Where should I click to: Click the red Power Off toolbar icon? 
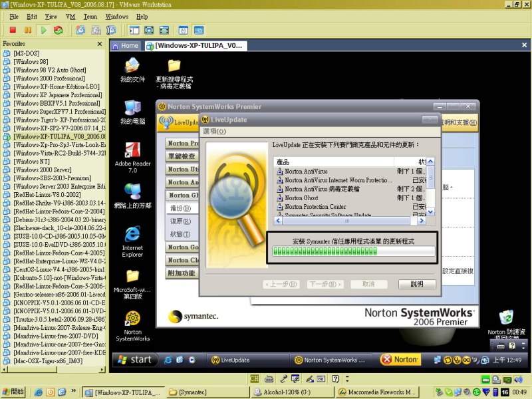pos(13,30)
